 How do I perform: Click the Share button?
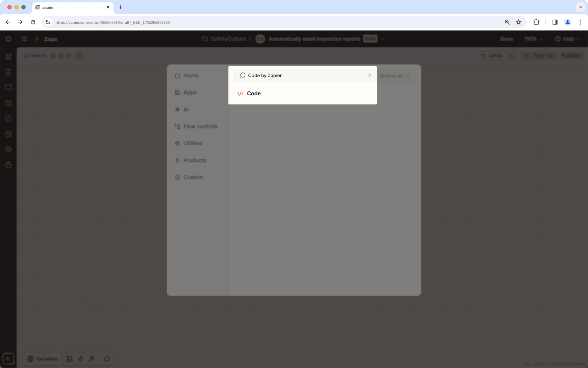click(x=506, y=39)
